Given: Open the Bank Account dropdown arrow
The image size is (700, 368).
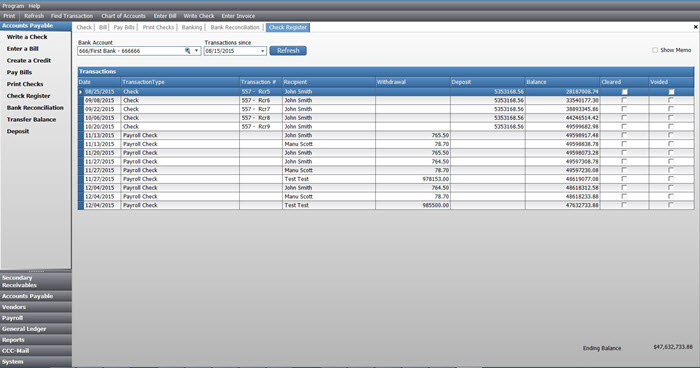Looking at the screenshot, I should [x=196, y=51].
